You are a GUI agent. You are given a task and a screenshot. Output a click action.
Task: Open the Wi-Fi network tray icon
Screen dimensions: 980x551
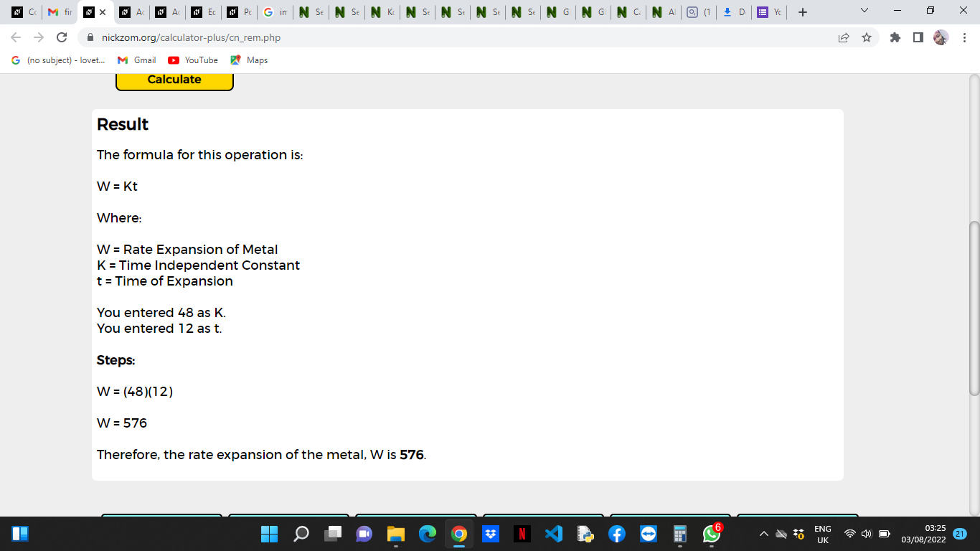coord(850,534)
